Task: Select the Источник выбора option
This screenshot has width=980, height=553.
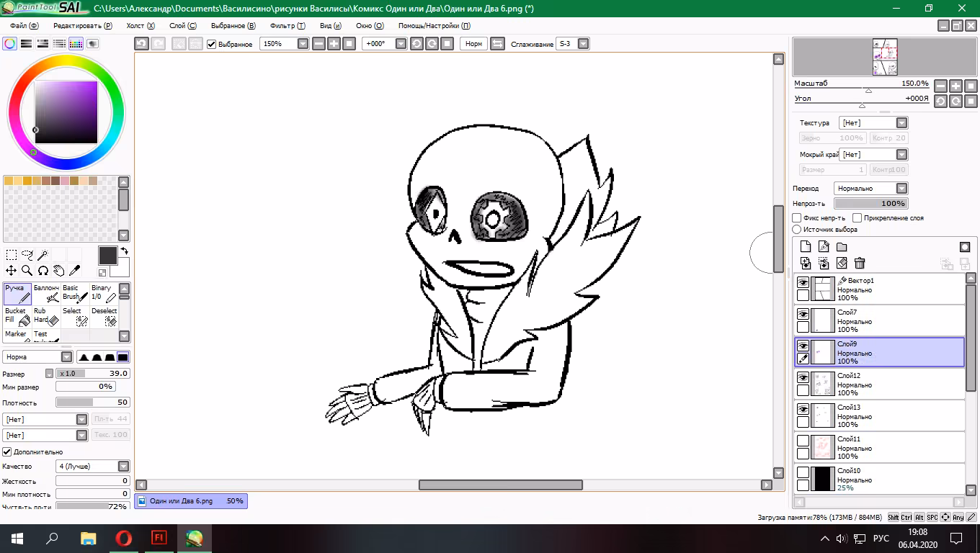Action: (797, 230)
